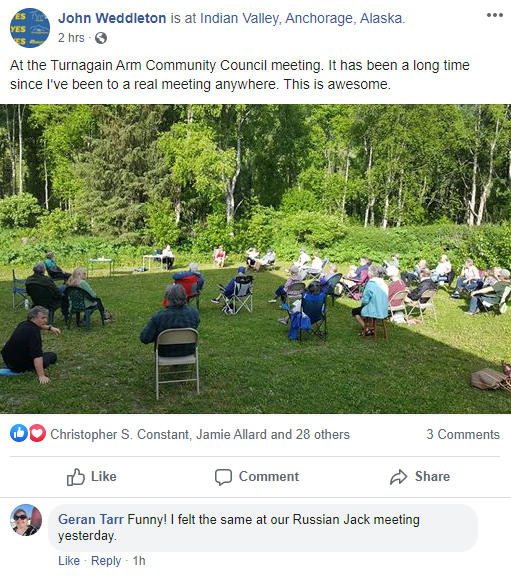
Task: Like the post with the Like button
Action: coord(91,476)
